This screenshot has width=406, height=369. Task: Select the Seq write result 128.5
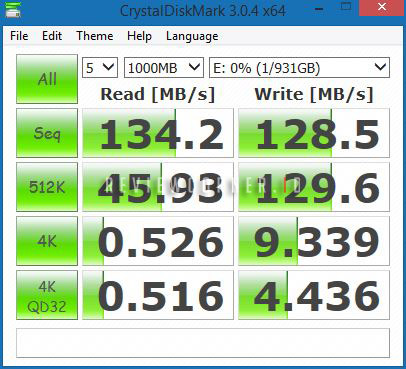tap(314, 133)
